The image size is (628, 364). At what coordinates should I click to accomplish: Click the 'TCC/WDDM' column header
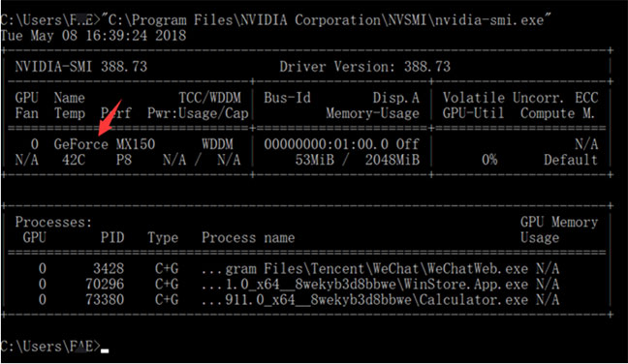tap(210, 98)
